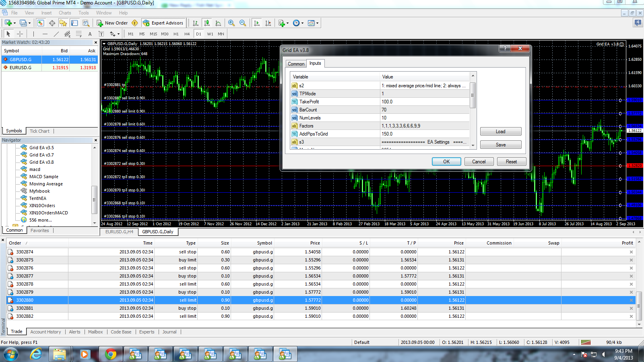The image size is (644, 362).
Task: Select the Crosshair tool
Action: [20, 34]
